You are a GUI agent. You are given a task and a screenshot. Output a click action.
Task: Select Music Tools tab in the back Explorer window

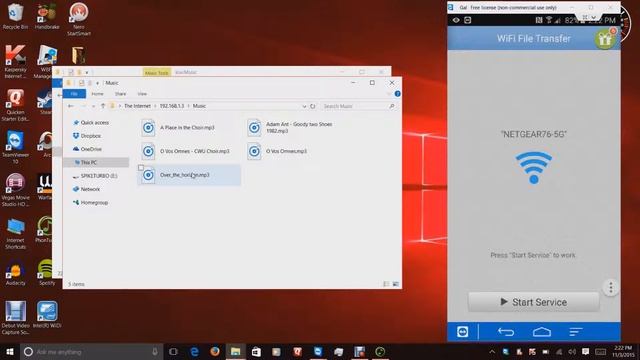157,72
